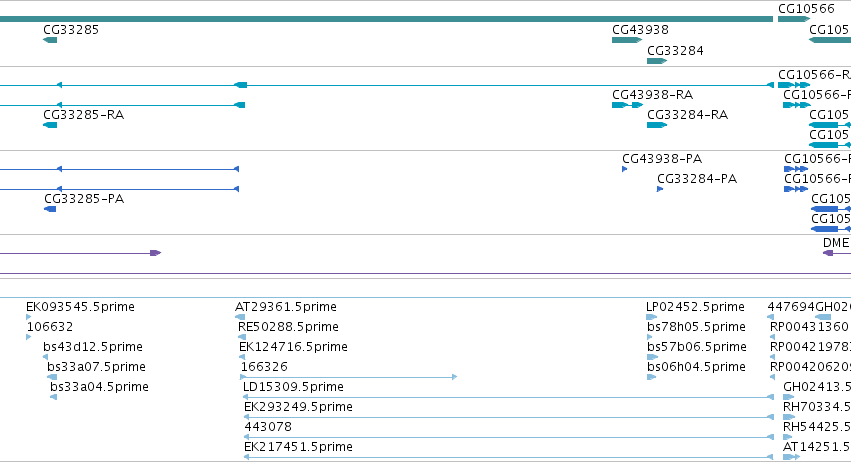
Task: Click the CG33285 gene label
Action: tap(71, 30)
